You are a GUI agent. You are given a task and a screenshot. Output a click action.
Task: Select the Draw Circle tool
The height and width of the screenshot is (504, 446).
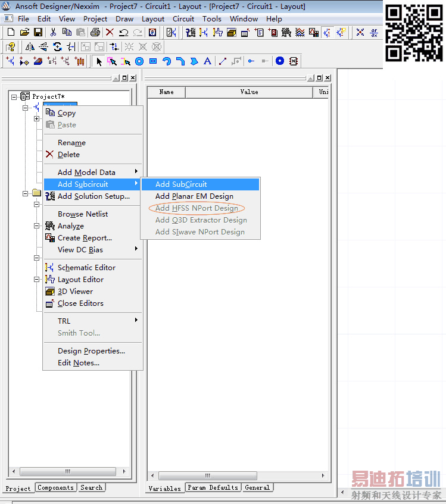pos(139,61)
